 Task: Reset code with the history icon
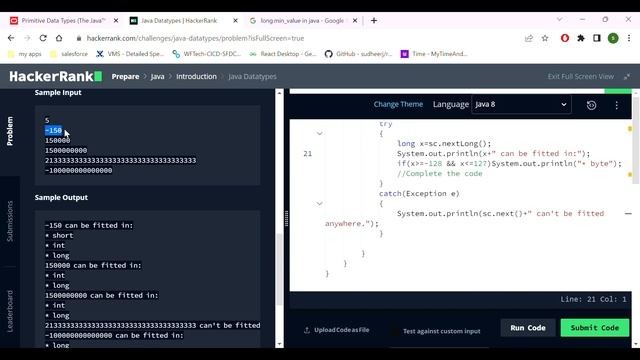[x=591, y=105]
